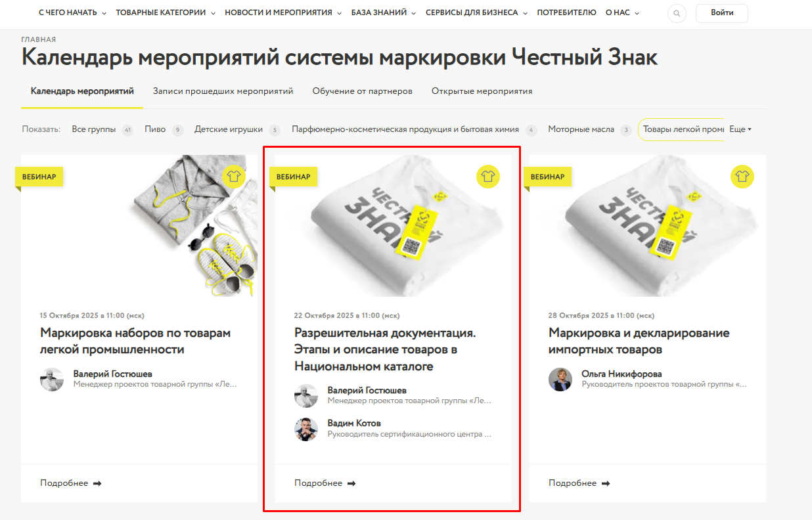Open the Обучение от партнеров tab

(363, 91)
